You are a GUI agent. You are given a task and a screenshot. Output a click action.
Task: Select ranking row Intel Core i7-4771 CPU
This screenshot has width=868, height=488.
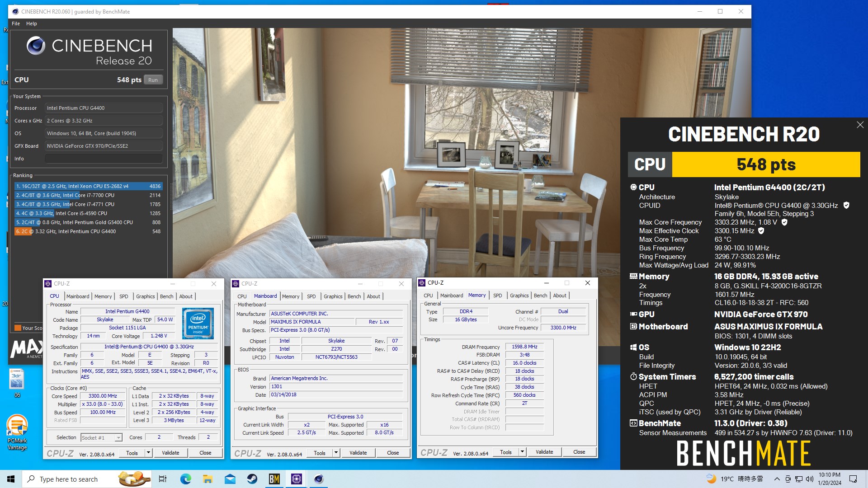88,204
